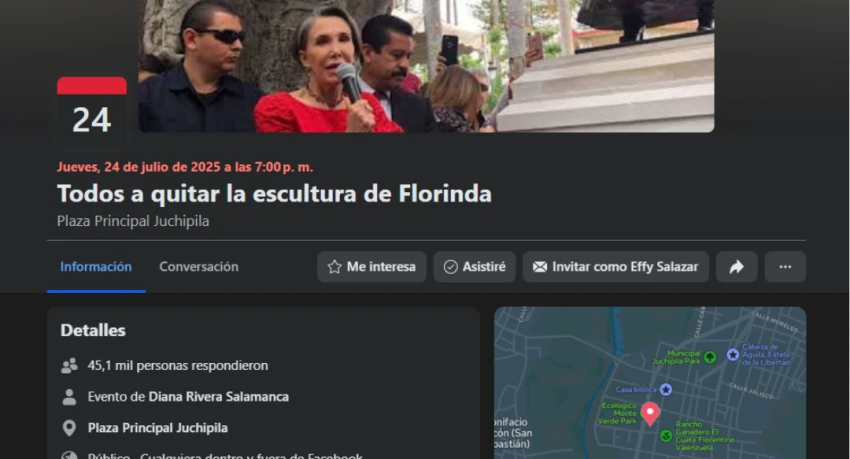Screen dimensions: 850x459
Task: Click the event cover photo
Action: click(x=426, y=66)
